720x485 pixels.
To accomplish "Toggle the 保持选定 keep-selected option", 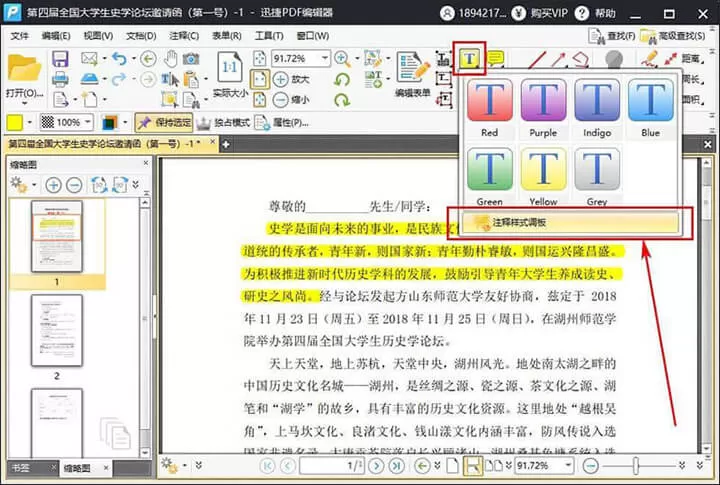I will tap(164, 122).
